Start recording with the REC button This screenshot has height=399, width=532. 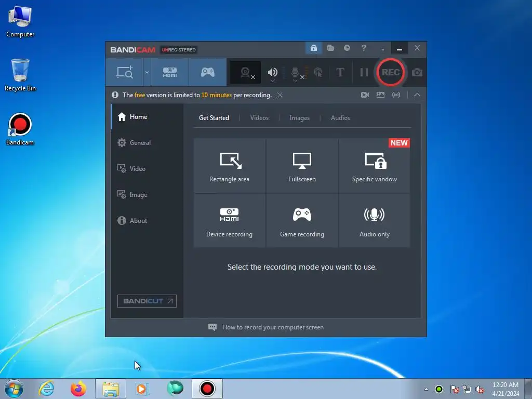click(x=391, y=72)
